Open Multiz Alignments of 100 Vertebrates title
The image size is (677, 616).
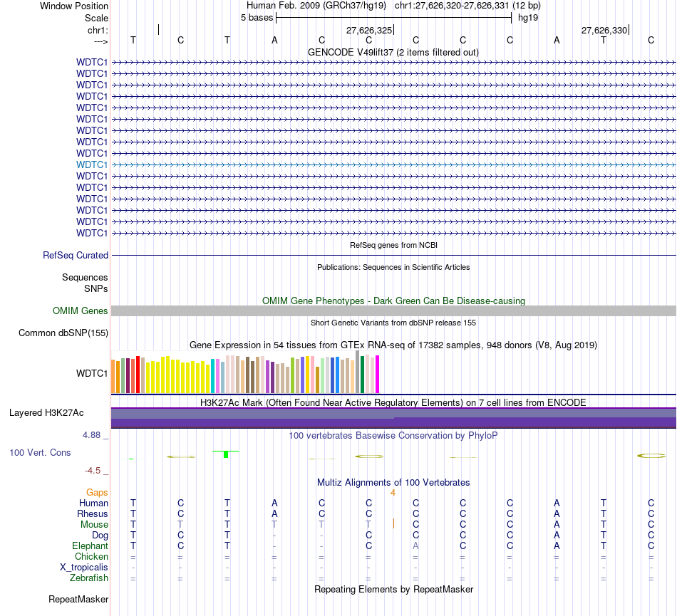coord(393,483)
